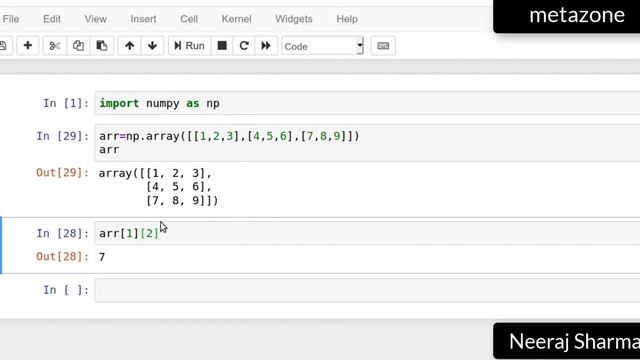This screenshot has height=360, width=640.
Task: Click the array output of cell 29
Action: pos(158,187)
